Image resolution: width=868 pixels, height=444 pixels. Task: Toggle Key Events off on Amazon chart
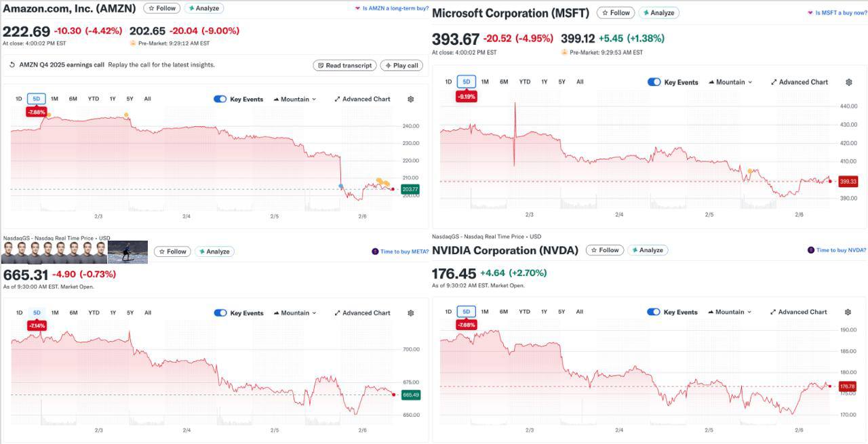(220, 99)
